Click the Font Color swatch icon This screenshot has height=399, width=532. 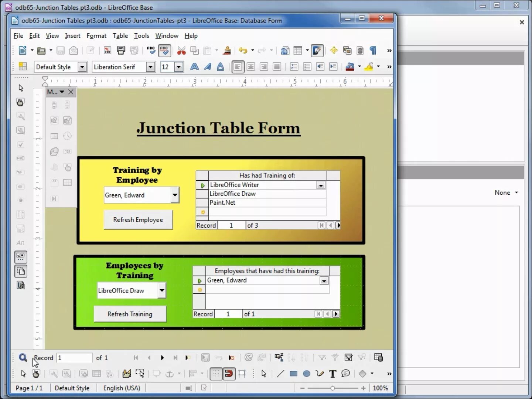pos(349,67)
